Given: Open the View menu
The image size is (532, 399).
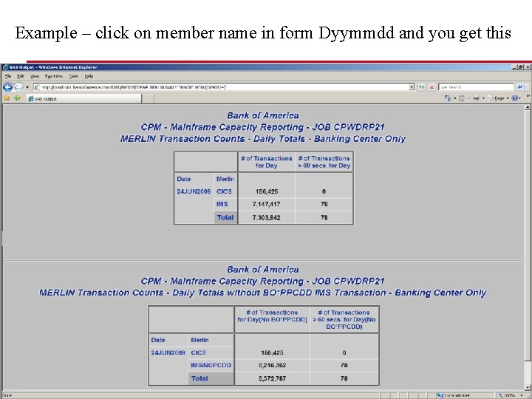Looking at the screenshot, I should [x=35, y=76].
